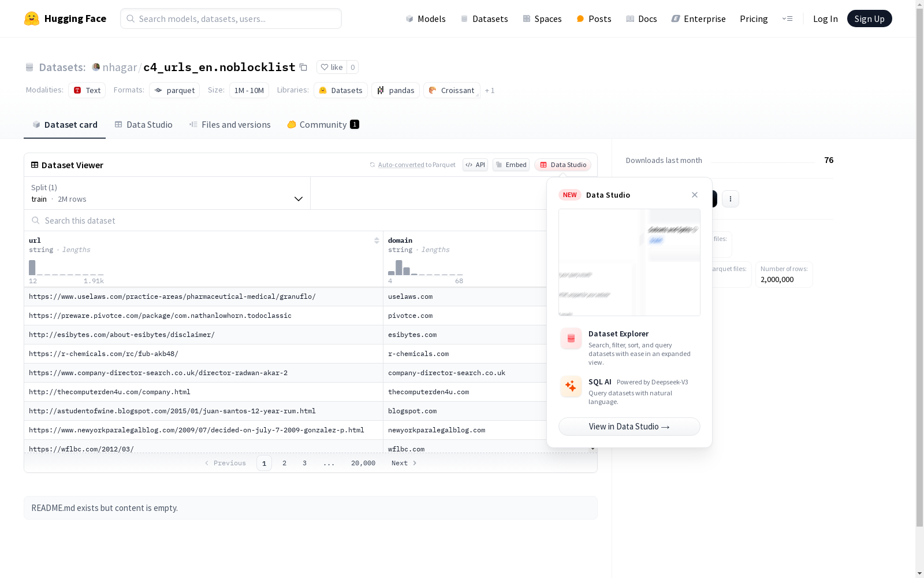Expand the train split dropdown
The width and height of the screenshot is (924, 578).
(167, 193)
